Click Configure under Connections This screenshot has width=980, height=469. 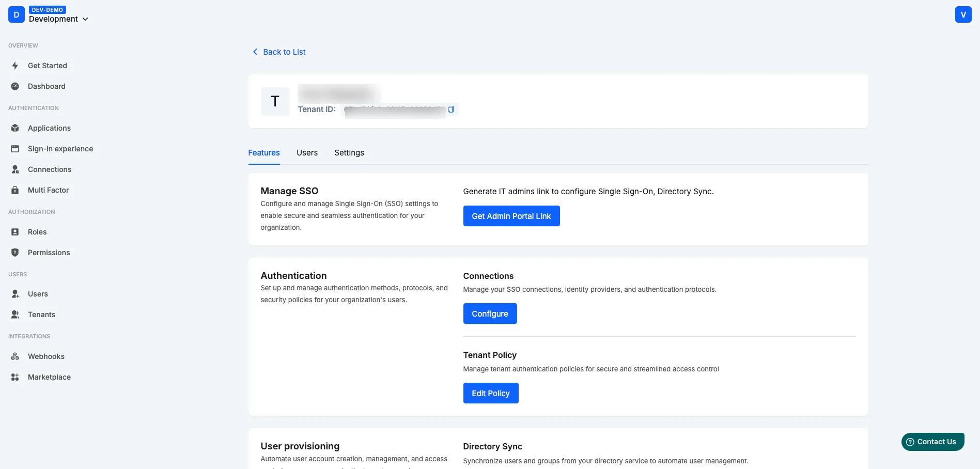(489, 314)
